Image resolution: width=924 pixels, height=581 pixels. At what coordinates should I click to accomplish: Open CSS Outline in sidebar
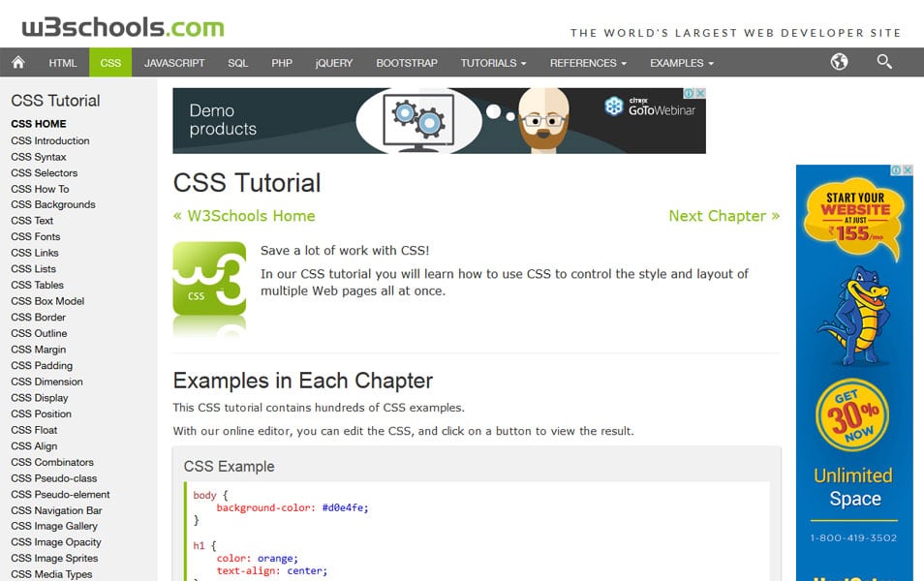39,333
